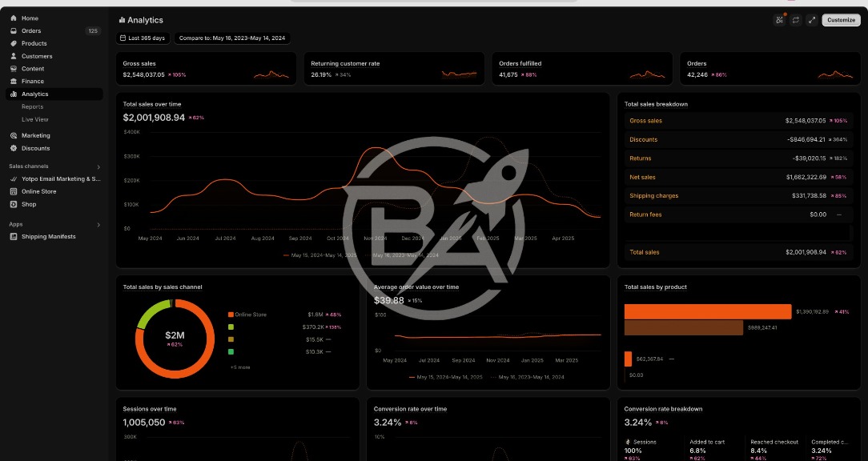Viewport: 868px width, 461px height.
Task: Expand the Sales channels section chevron
Action: (x=98, y=166)
